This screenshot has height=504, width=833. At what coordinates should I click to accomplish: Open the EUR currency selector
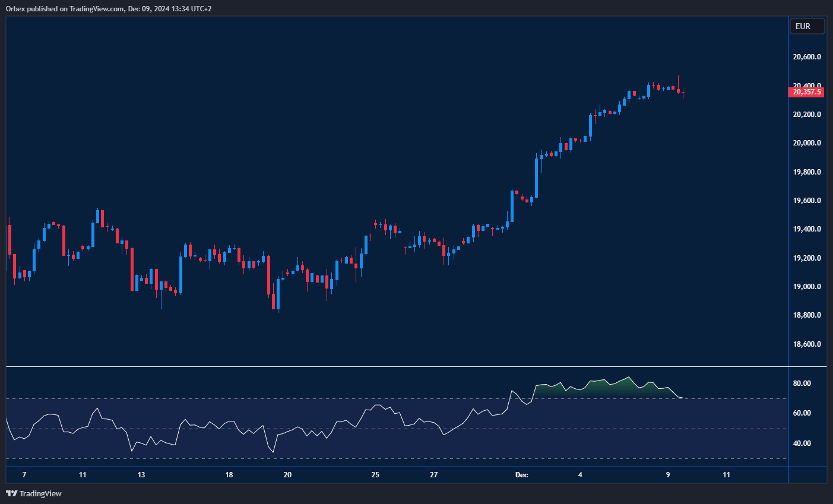click(806, 26)
